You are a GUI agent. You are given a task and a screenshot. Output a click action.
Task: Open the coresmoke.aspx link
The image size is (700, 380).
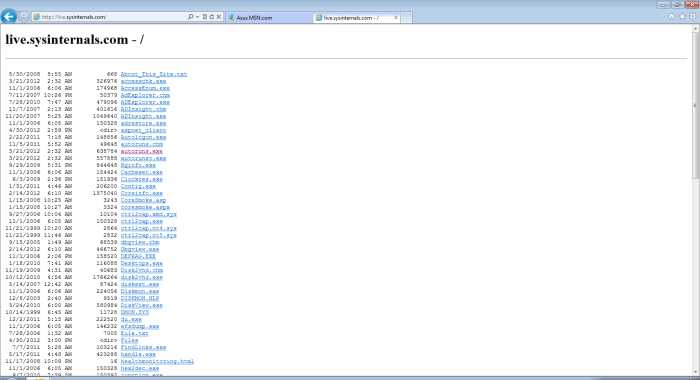pyautogui.click(x=145, y=207)
